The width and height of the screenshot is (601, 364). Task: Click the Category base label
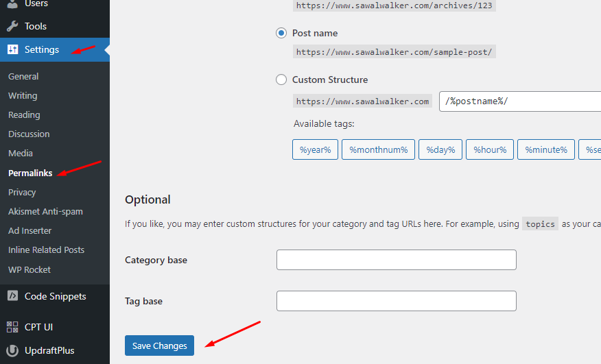pos(156,260)
